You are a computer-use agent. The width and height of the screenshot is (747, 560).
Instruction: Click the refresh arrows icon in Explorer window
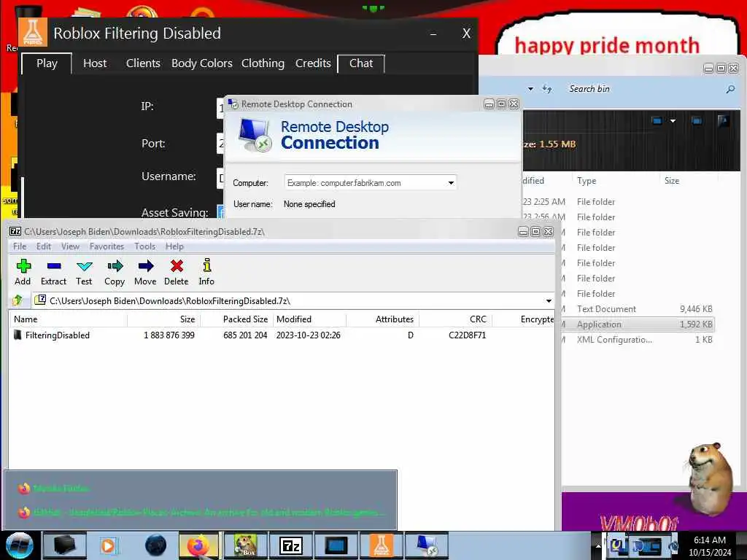[x=547, y=89]
